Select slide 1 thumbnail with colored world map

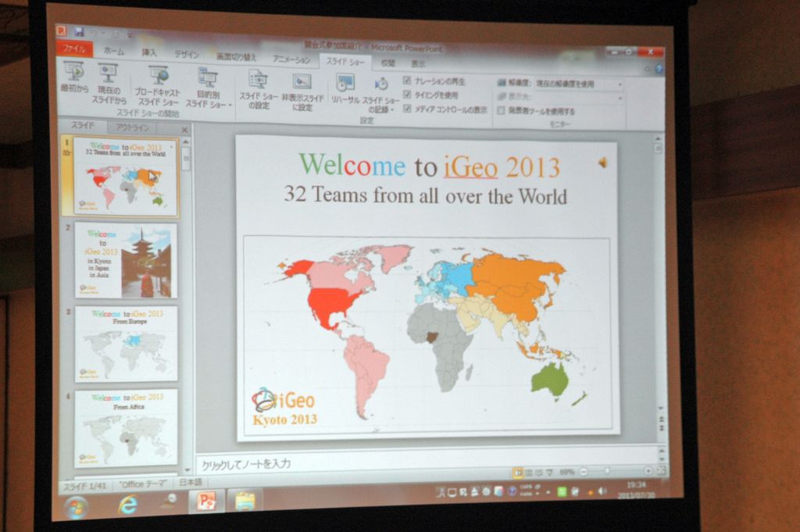click(x=126, y=177)
